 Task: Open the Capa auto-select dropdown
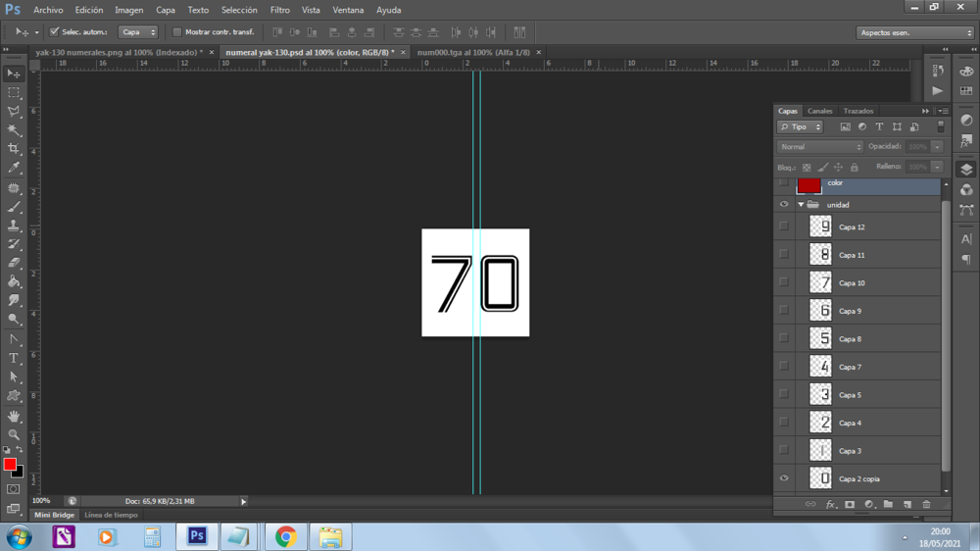coord(138,32)
